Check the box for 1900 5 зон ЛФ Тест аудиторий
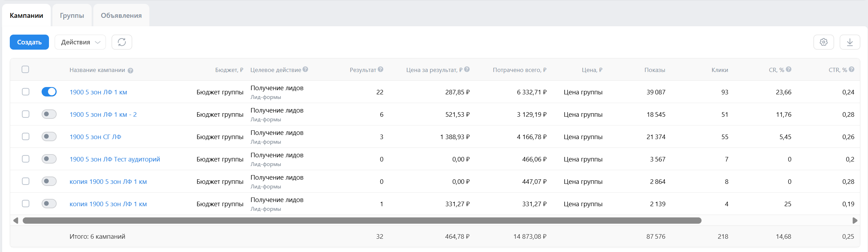 click(x=26, y=159)
